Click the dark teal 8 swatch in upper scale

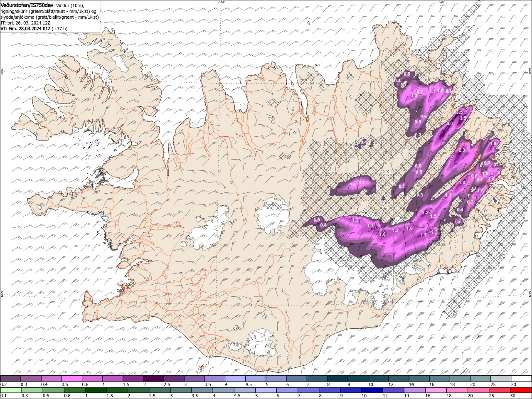[x=337, y=378]
